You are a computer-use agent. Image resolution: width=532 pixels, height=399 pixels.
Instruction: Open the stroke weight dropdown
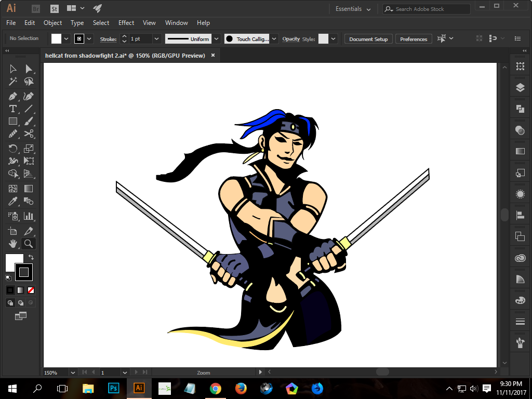[x=156, y=38]
